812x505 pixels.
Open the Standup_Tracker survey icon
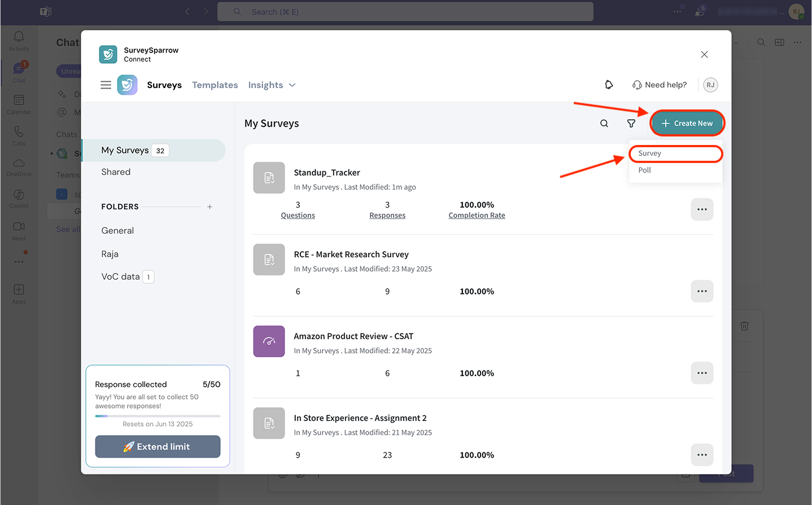pyautogui.click(x=269, y=178)
